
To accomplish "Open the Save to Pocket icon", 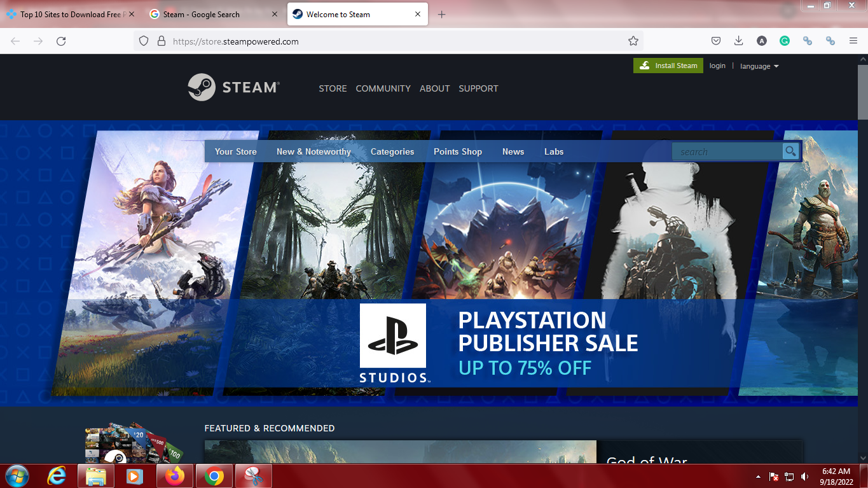I will (x=715, y=41).
